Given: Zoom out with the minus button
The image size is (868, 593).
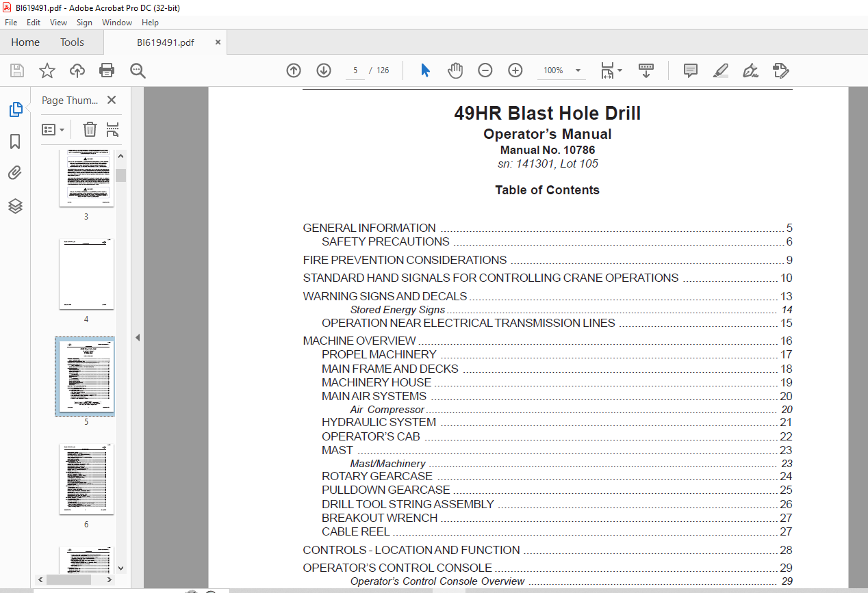Looking at the screenshot, I should click(x=485, y=70).
